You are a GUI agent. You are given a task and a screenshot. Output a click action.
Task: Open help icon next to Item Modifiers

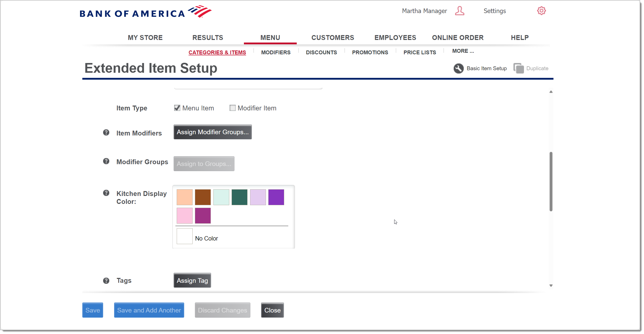click(x=106, y=132)
